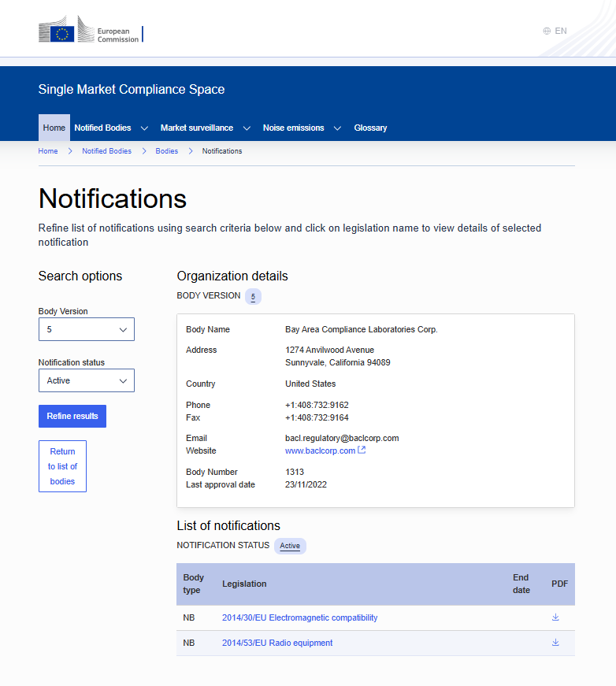Viewport: 616px width, 686px height.
Task: Go to the Home navigation tab
Action: [x=54, y=128]
